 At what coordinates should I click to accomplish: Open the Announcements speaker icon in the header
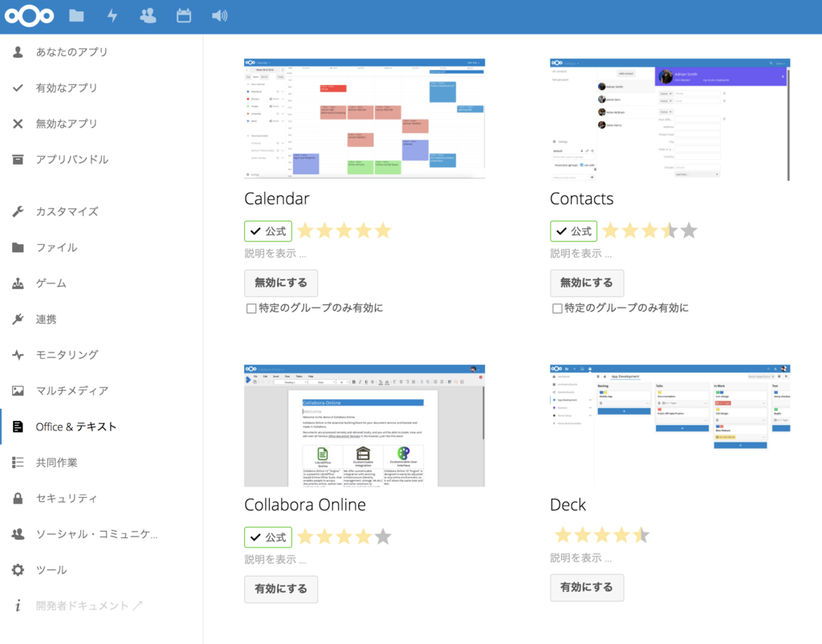coord(220,16)
